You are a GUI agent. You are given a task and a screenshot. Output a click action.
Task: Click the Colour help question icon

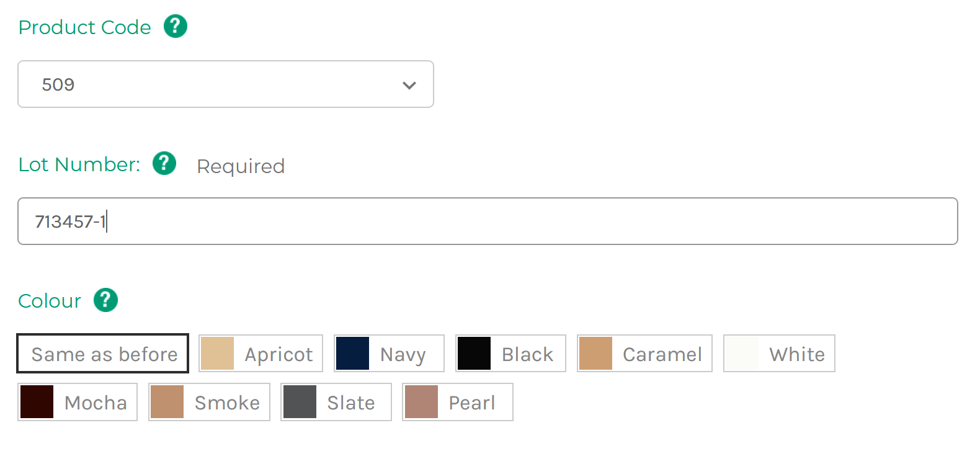[x=105, y=300]
